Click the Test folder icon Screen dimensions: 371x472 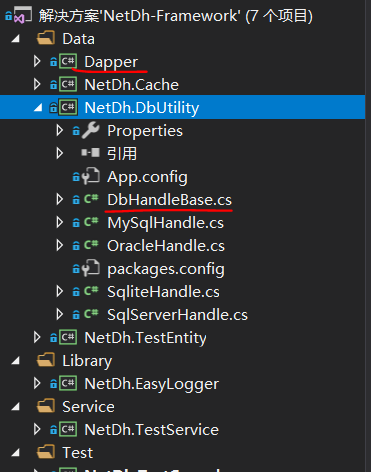point(46,452)
